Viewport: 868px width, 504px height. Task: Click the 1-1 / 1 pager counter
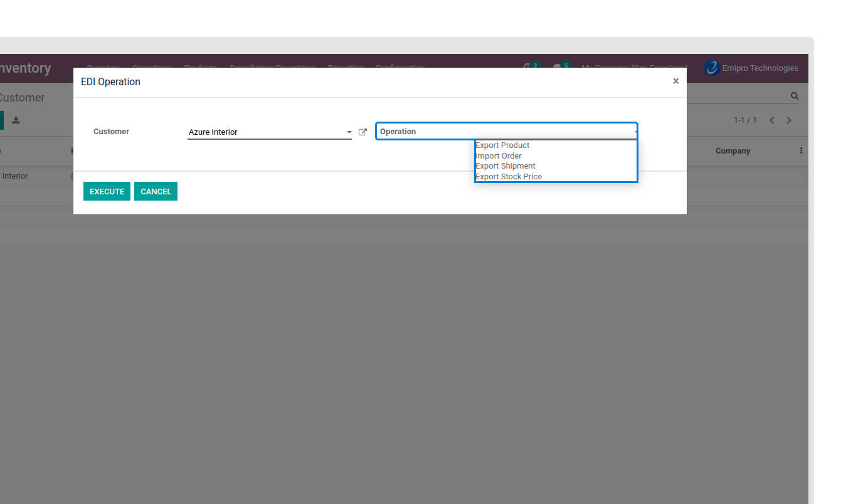coord(745,120)
